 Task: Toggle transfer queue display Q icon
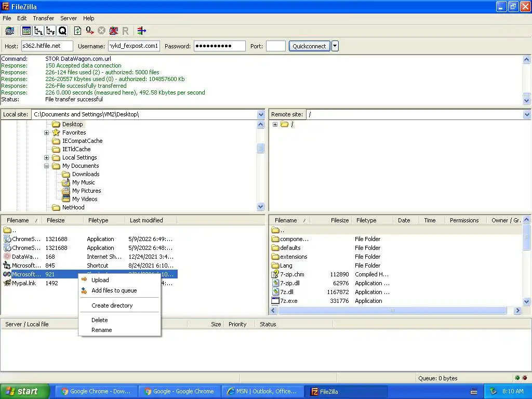62,31
